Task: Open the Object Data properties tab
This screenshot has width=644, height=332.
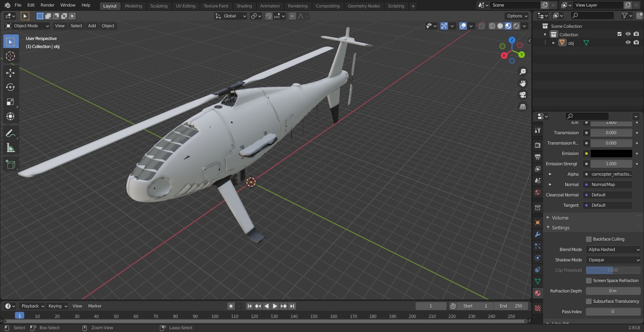Action: point(537,281)
